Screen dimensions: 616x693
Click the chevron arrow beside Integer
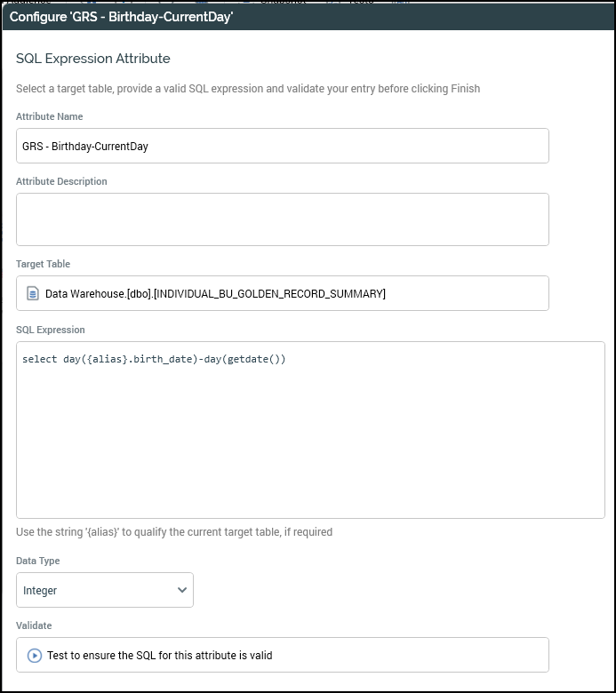(182, 590)
